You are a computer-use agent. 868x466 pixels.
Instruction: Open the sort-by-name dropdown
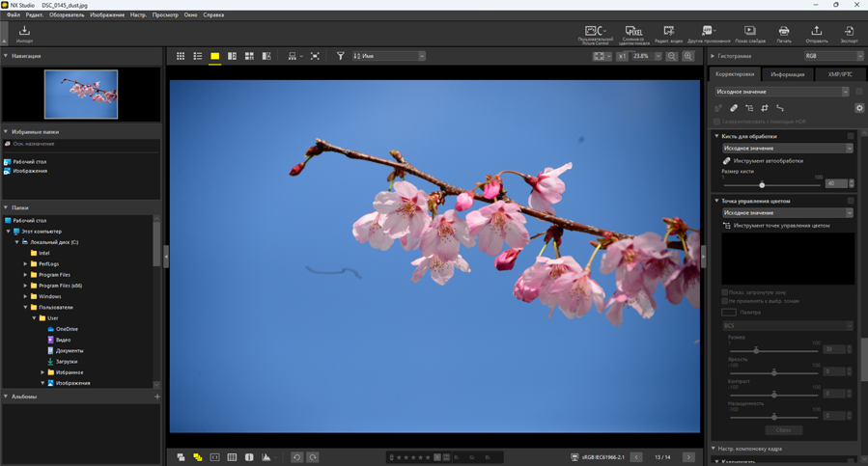[388, 56]
